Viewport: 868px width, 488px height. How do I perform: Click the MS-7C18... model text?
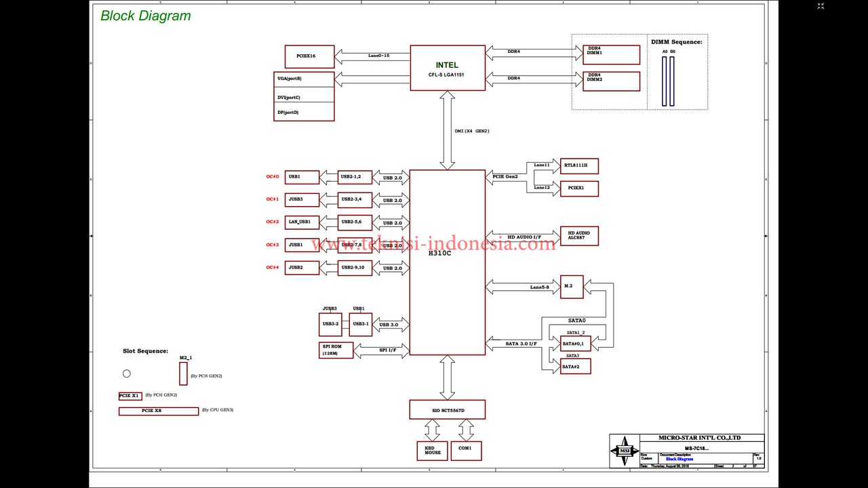[696, 449]
